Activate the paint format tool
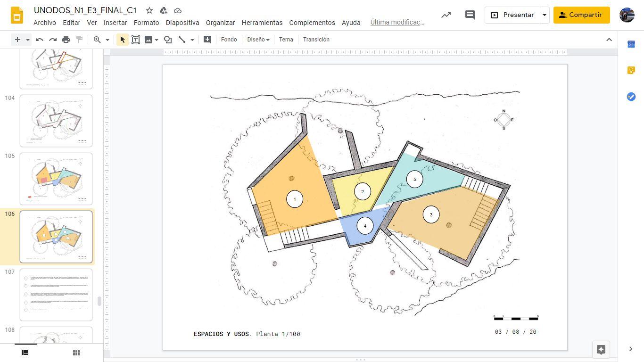This screenshot has width=644, height=362. pos(79,40)
